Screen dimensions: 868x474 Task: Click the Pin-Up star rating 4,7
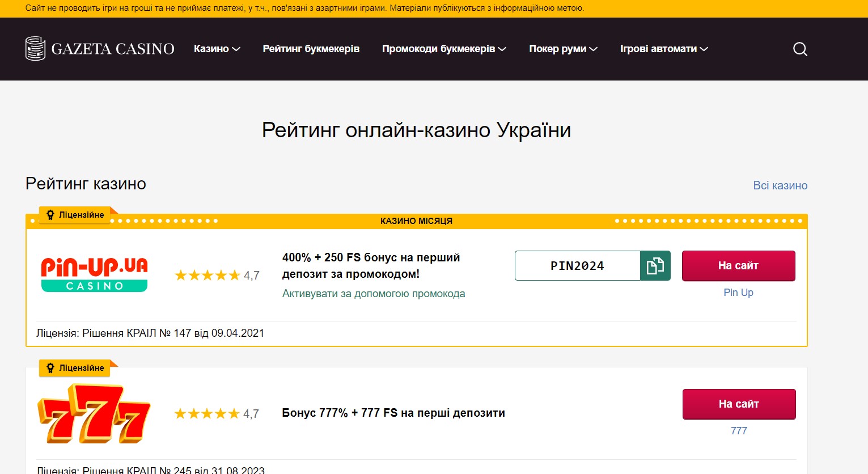tap(217, 276)
